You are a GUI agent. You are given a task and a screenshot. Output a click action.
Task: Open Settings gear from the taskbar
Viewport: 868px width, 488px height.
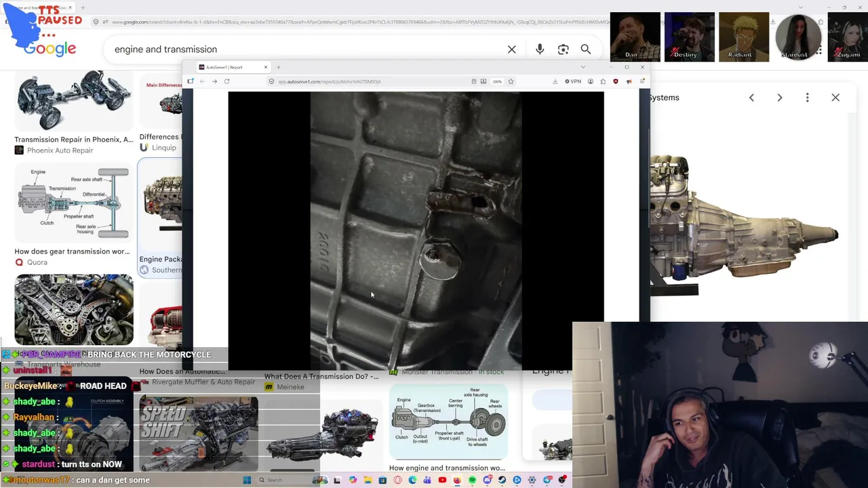[x=532, y=481]
